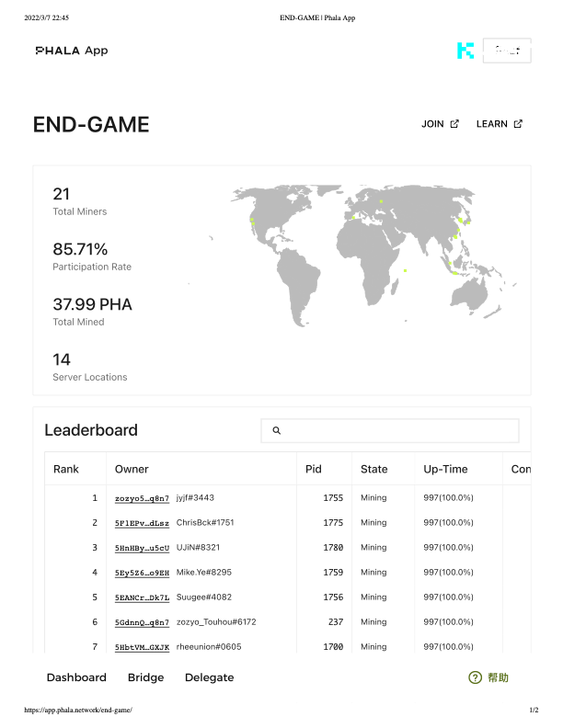Open owner address 5HnHBy…u5cU

click(143, 549)
